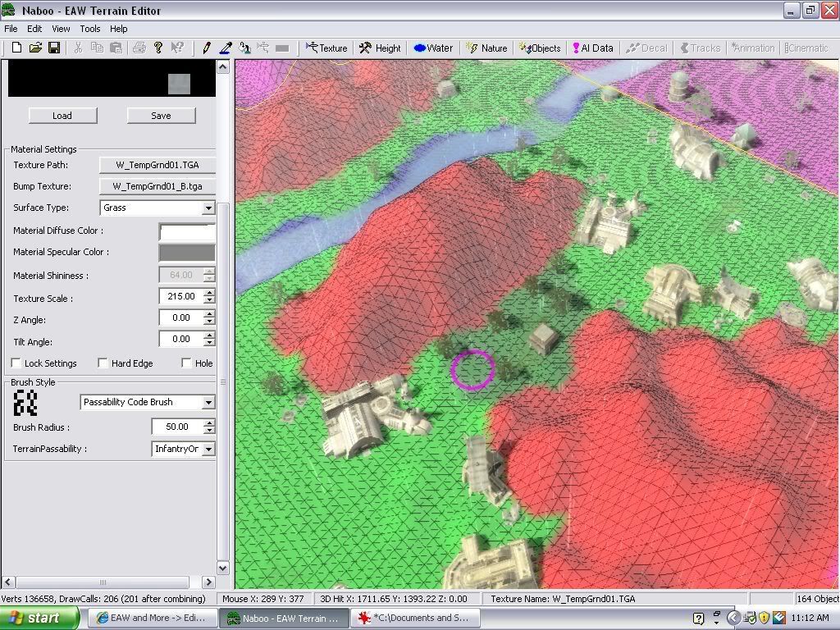840x630 pixels.
Task: Click the Z Angle value field
Action: point(181,317)
